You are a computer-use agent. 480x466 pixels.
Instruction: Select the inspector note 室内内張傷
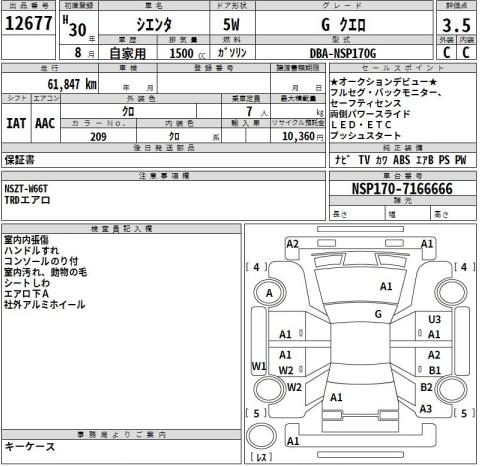(x=26, y=240)
